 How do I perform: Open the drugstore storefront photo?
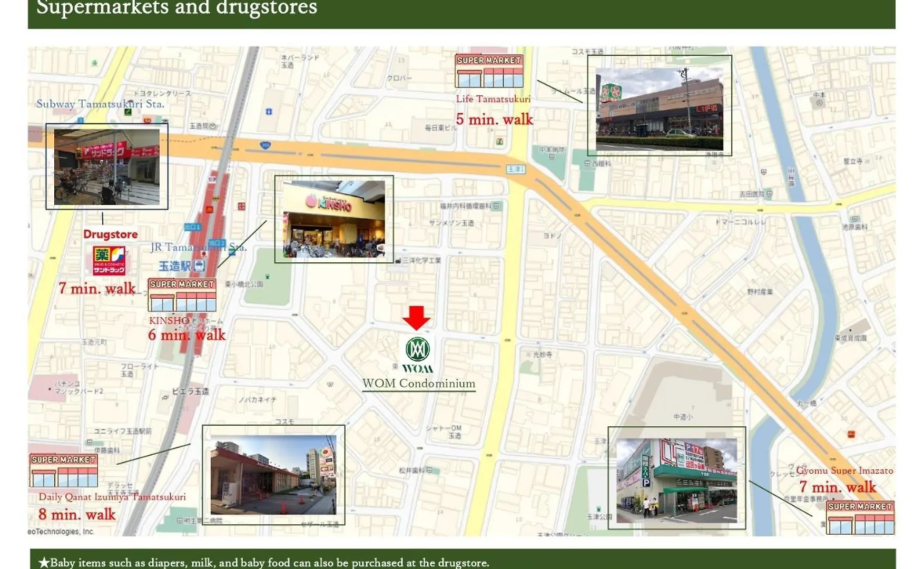pos(107,166)
